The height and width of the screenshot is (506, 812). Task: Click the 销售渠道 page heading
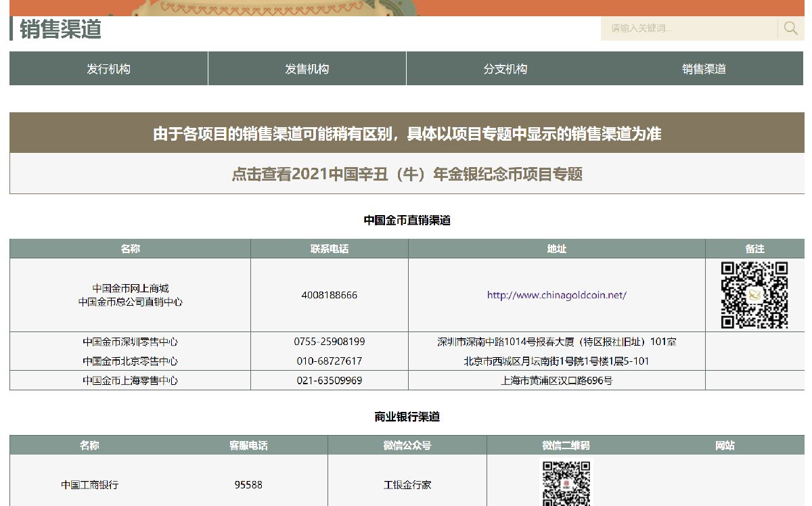click(60, 29)
